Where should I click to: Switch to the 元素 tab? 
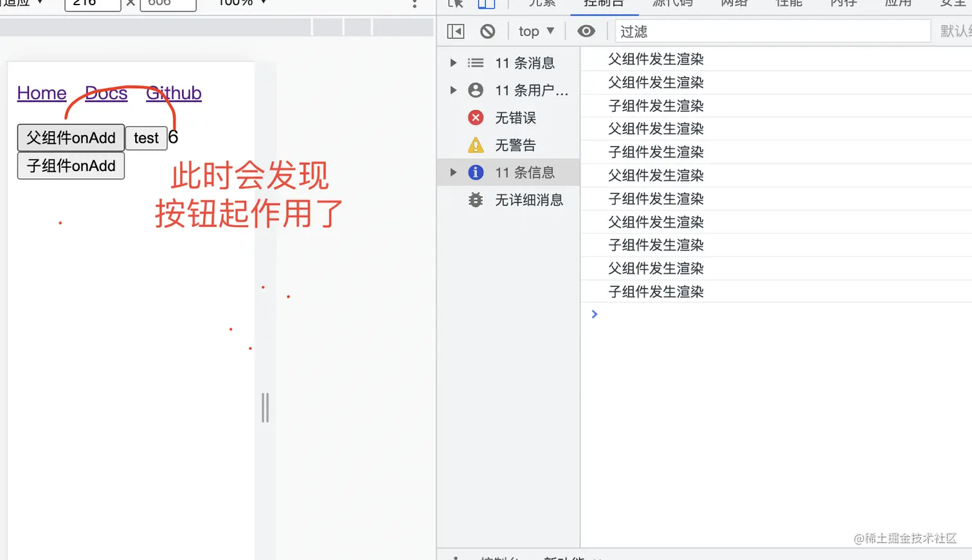pos(543,4)
